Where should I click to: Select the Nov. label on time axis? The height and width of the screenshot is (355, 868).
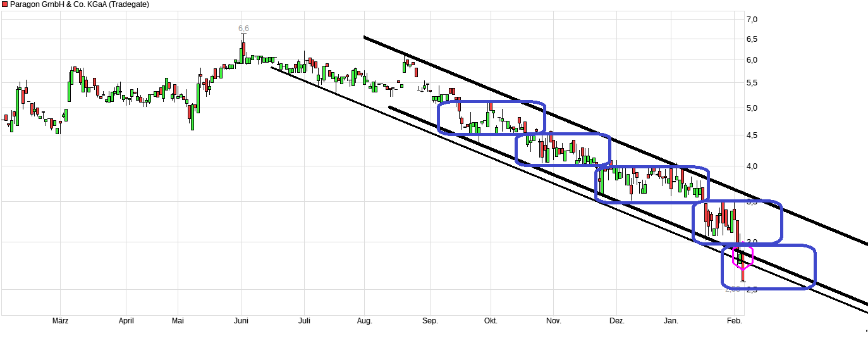[x=553, y=321]
